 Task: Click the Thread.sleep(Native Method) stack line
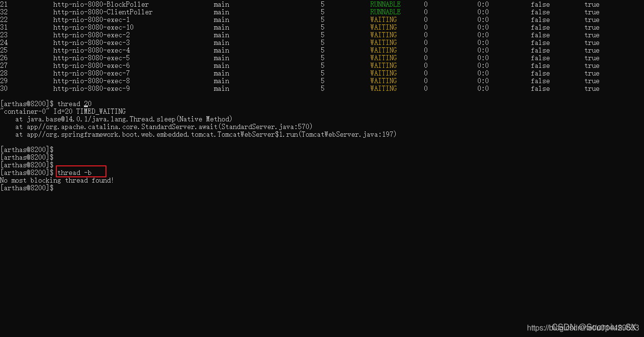coord(124,119)
